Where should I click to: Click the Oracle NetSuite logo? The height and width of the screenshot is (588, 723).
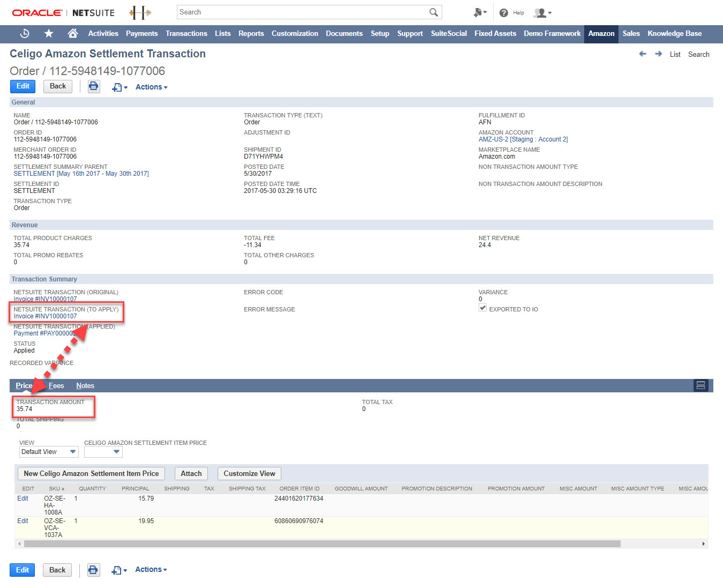(63, 12)
